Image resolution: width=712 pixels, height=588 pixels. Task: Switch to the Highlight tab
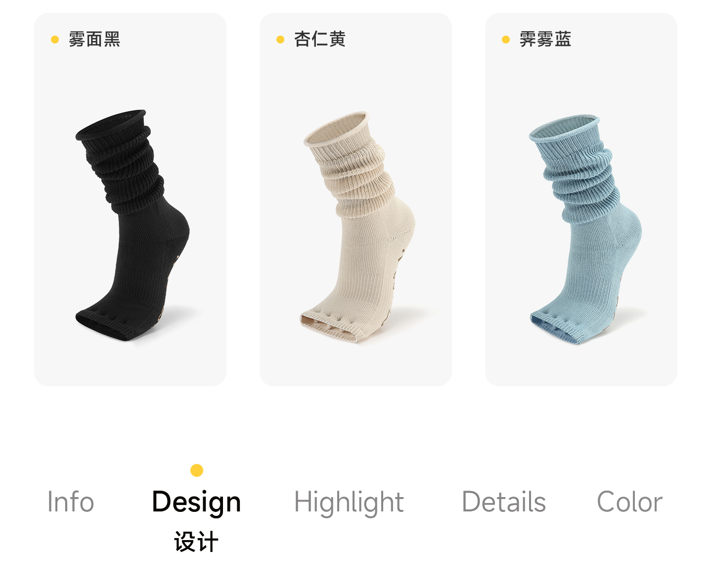coord(349,503)
